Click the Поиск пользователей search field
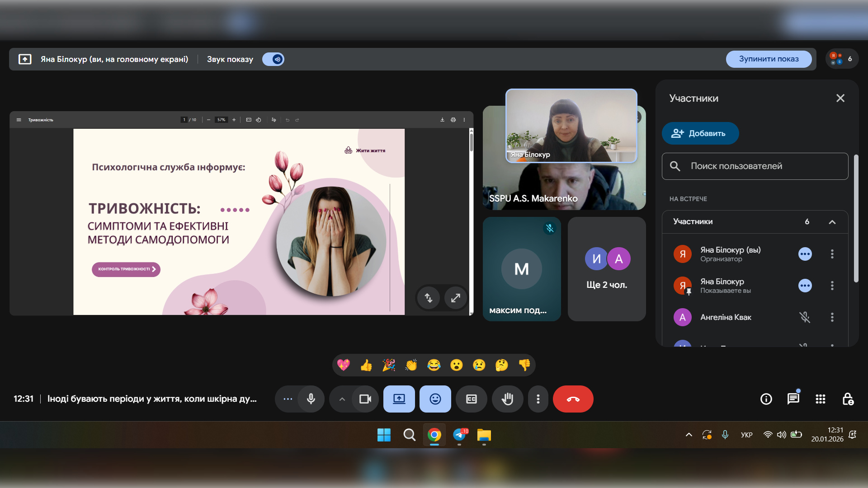 click(755, 166)
